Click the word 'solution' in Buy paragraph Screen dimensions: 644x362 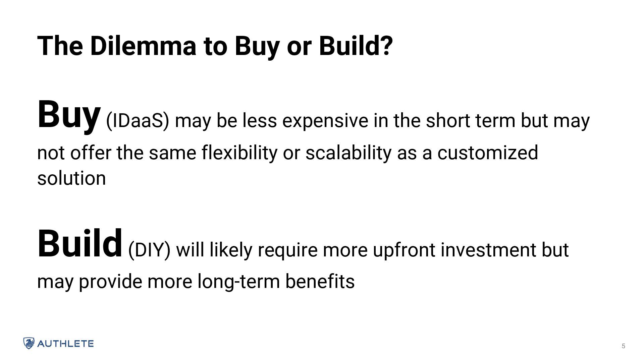tap(71, 178)
